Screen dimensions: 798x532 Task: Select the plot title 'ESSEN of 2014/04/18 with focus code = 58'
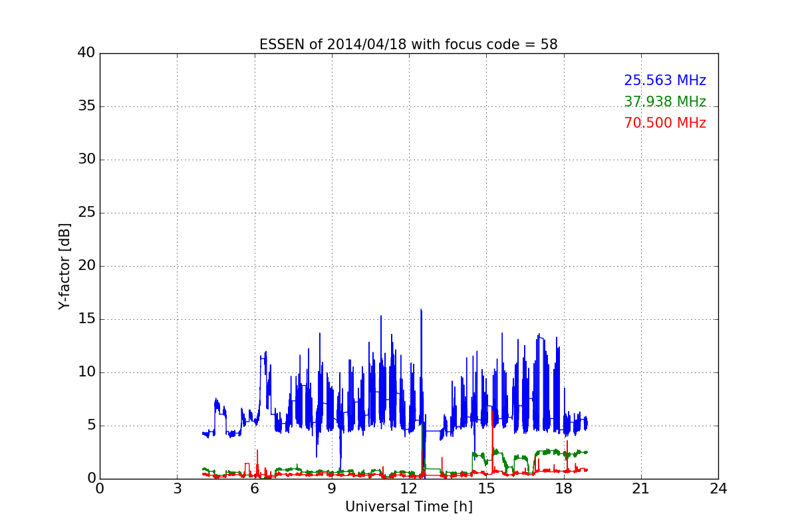point(408,45)
